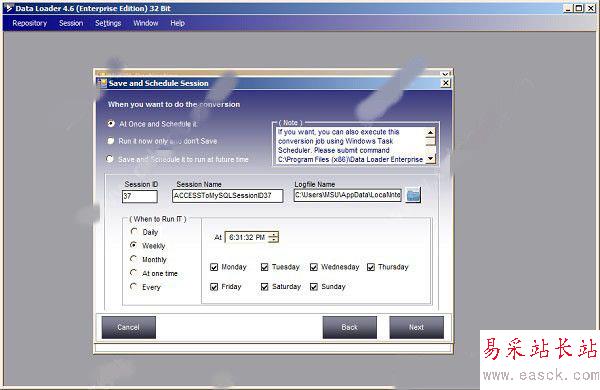Click the Logfile Name field
The image size is (600, 390).
point(348,195)
